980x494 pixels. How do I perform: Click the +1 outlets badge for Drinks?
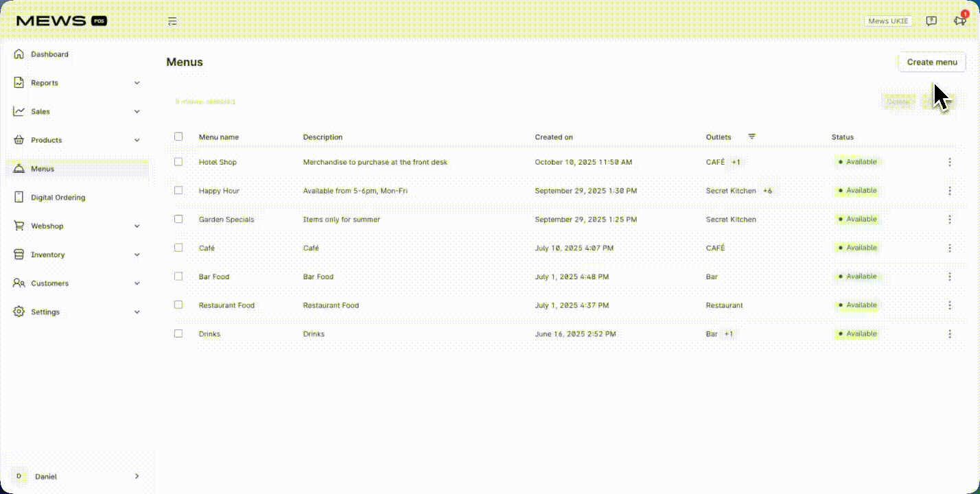[x=728, y=334]
